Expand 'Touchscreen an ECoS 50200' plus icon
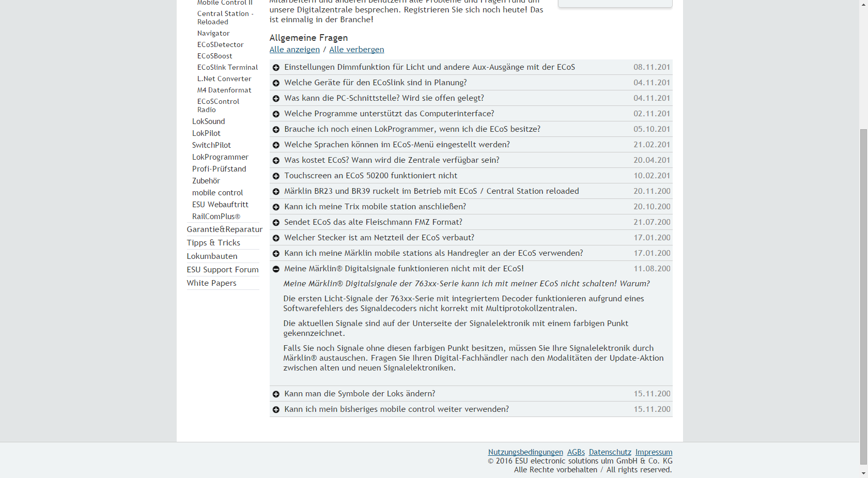Viewport: 868px width, 478px height. (276, 176)
